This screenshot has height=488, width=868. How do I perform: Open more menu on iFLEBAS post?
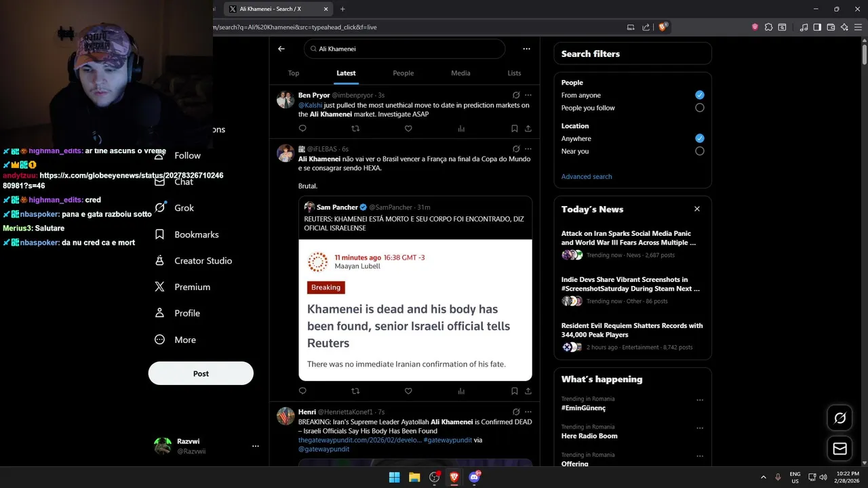pyautogui.click(x=528, y=148)
